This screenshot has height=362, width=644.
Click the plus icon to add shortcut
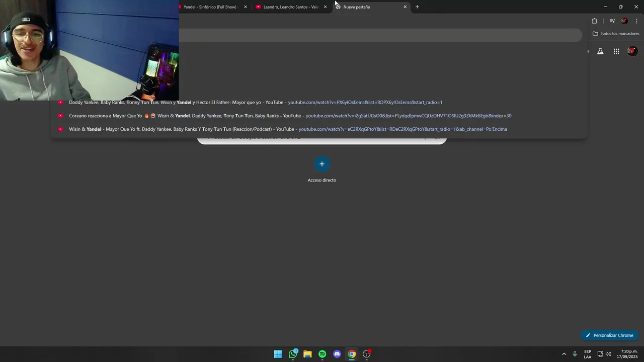[322, 164]
